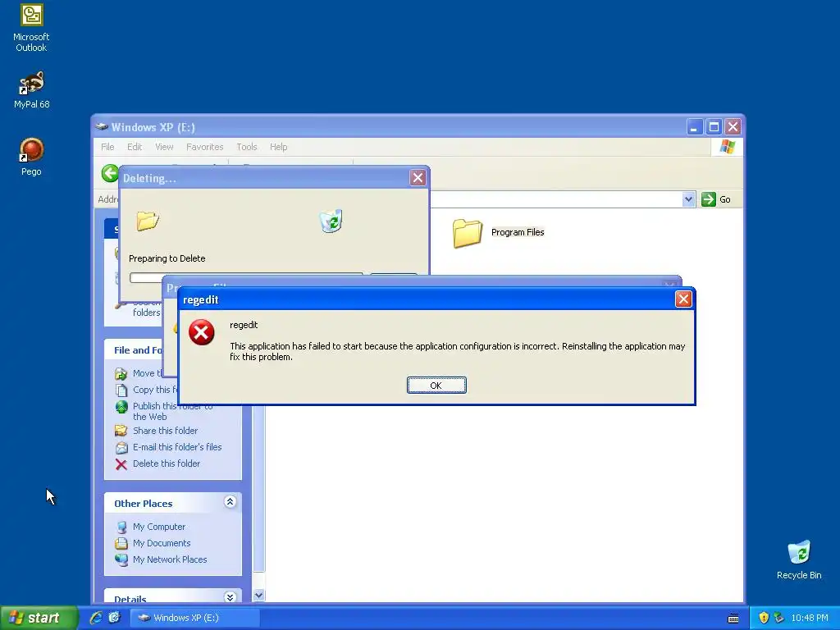Close the regedit error dialog
This screenshot has height=630, width=840.
(x=683, y=299)
